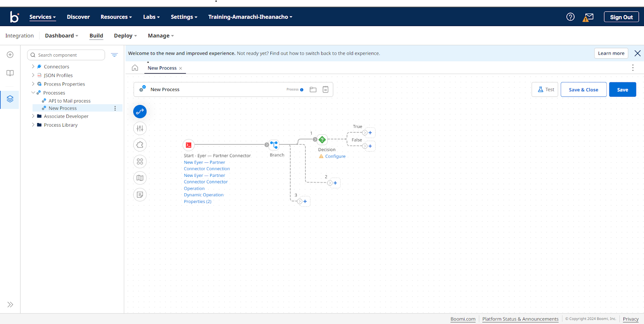Click the Learn more button

611,53
